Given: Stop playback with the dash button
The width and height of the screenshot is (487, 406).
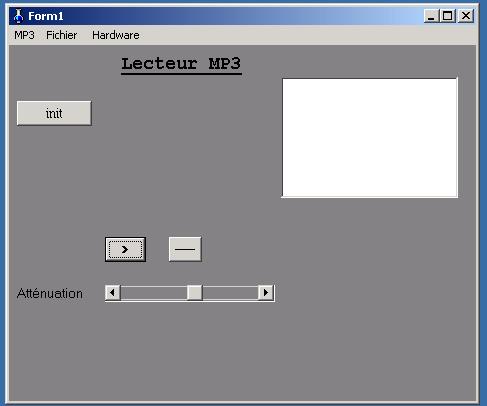Looking at the screenshot, I should point(185,249).
